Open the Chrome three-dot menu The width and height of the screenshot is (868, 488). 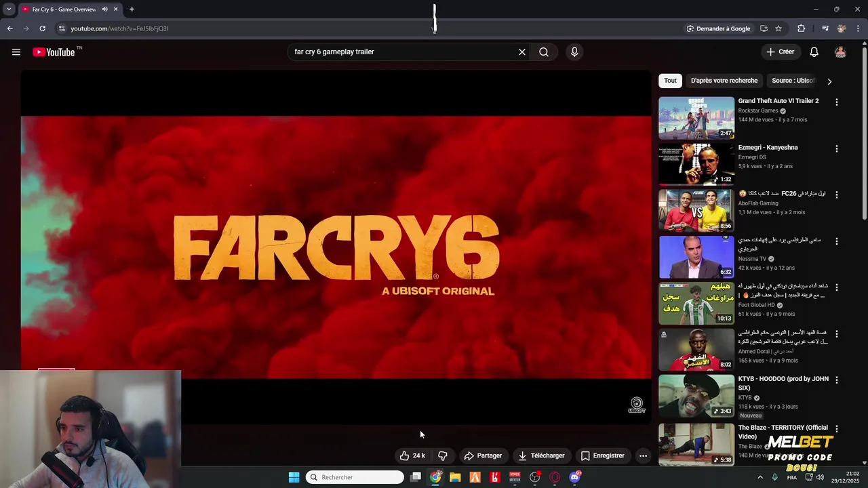[858, 28]
